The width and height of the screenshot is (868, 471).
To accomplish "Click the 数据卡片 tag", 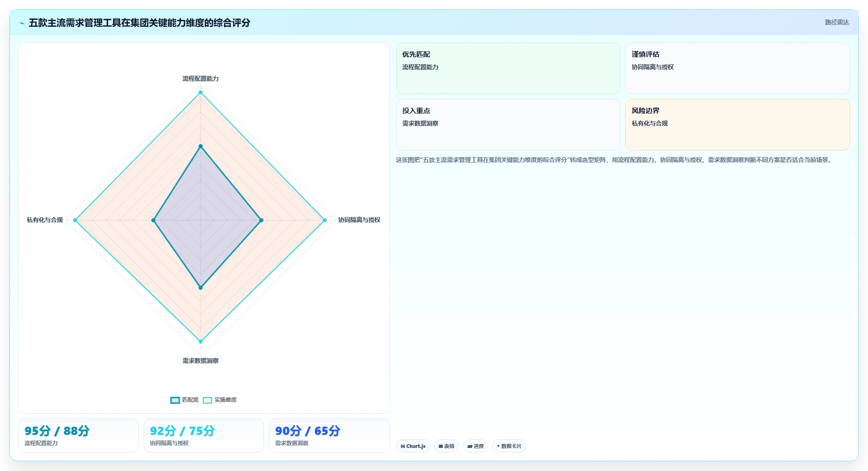I will coord(509,446).
